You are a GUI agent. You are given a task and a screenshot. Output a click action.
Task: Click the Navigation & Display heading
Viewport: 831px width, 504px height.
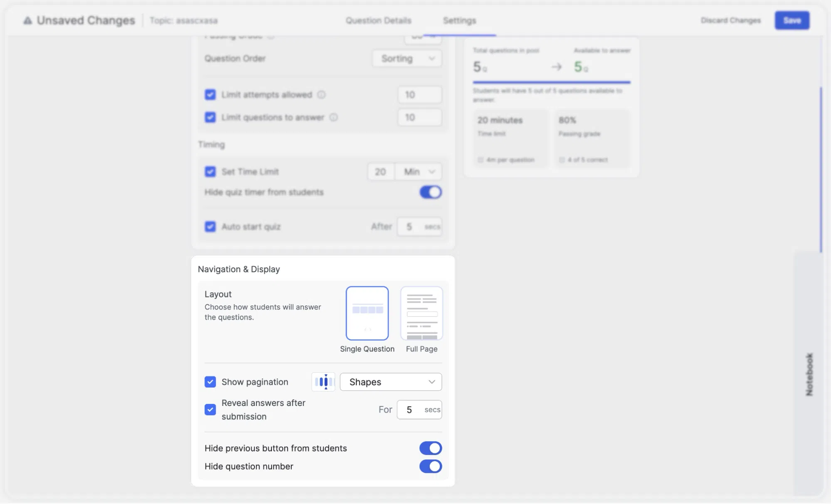point(239,269)
